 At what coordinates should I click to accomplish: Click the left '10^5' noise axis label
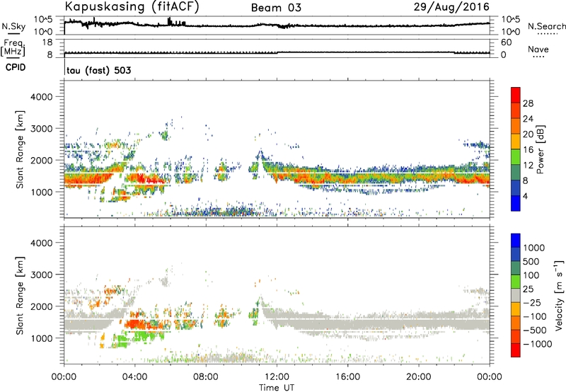pos(43,20)
